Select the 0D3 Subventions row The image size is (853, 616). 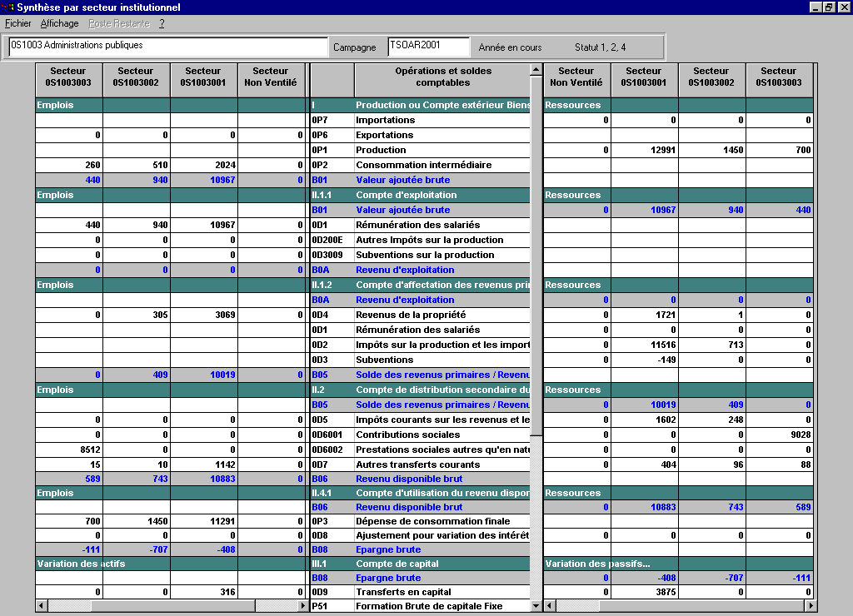coord(420,360)
